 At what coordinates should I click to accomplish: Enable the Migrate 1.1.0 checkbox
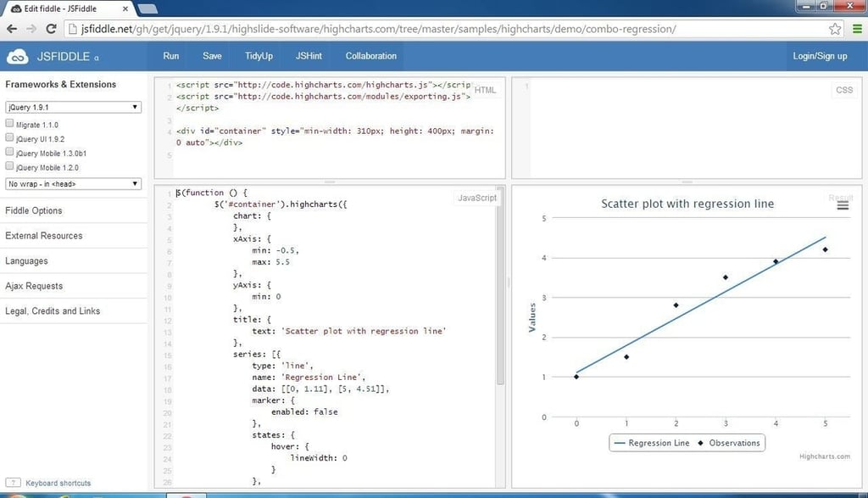[9, 123]
